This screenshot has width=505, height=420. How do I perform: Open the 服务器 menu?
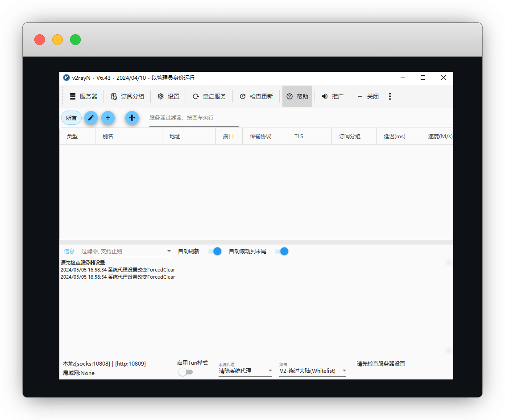(x=83, y=96)
